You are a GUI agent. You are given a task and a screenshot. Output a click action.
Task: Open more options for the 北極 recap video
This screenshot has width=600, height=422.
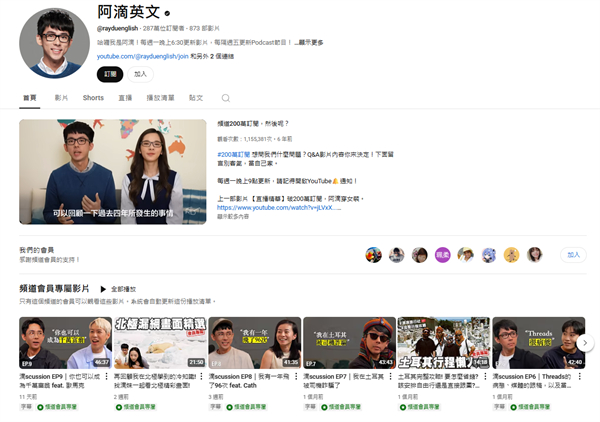click(x=201, y=376)
